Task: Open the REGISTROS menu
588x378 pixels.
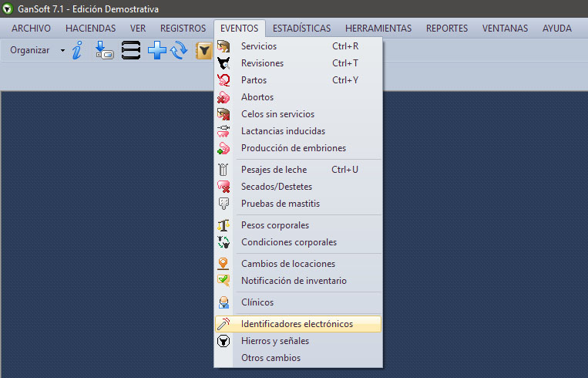Action: [183, 28]
